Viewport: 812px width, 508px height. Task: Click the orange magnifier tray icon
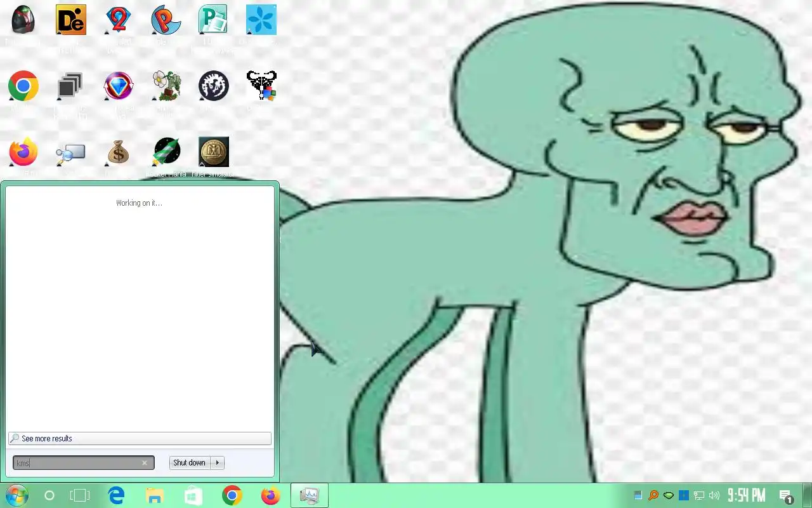[x=653, y=495]
